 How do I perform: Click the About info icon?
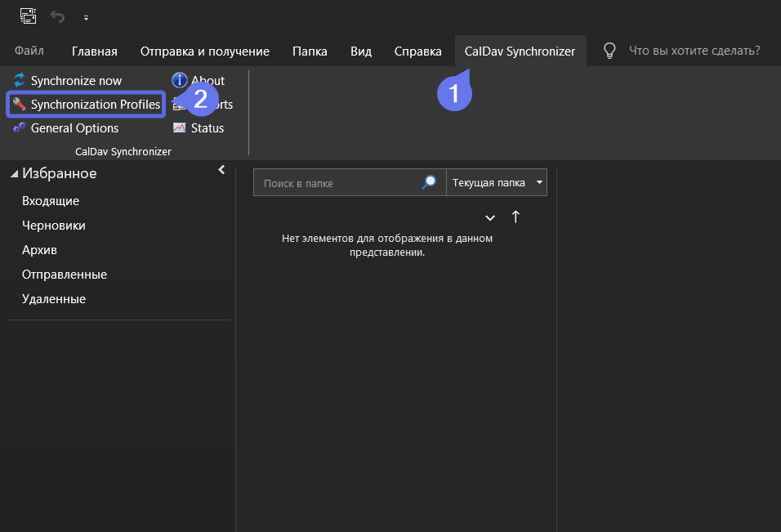179,80
